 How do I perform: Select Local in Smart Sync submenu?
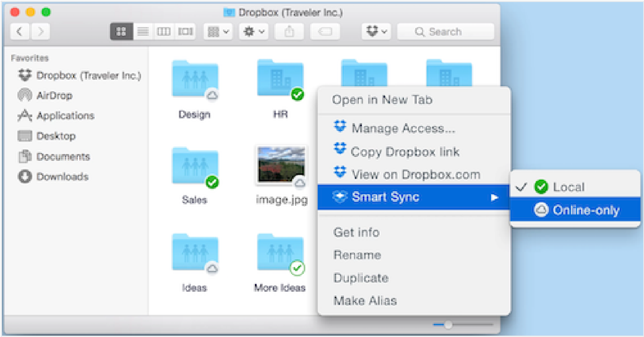tap(575, 187)
